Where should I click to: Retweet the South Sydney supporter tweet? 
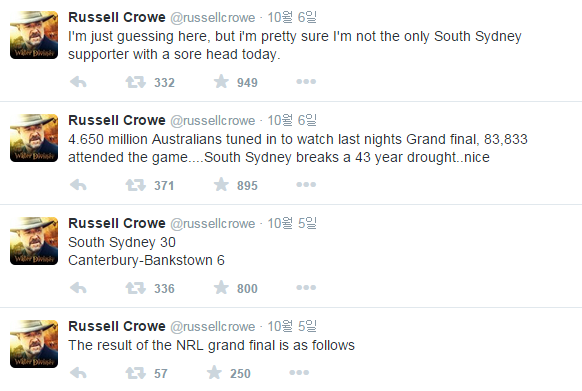click(135, 82)
